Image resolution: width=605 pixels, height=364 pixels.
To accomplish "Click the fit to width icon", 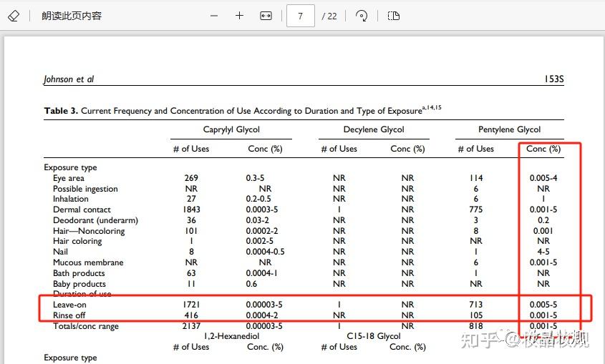I will click(x=266, y=16).
